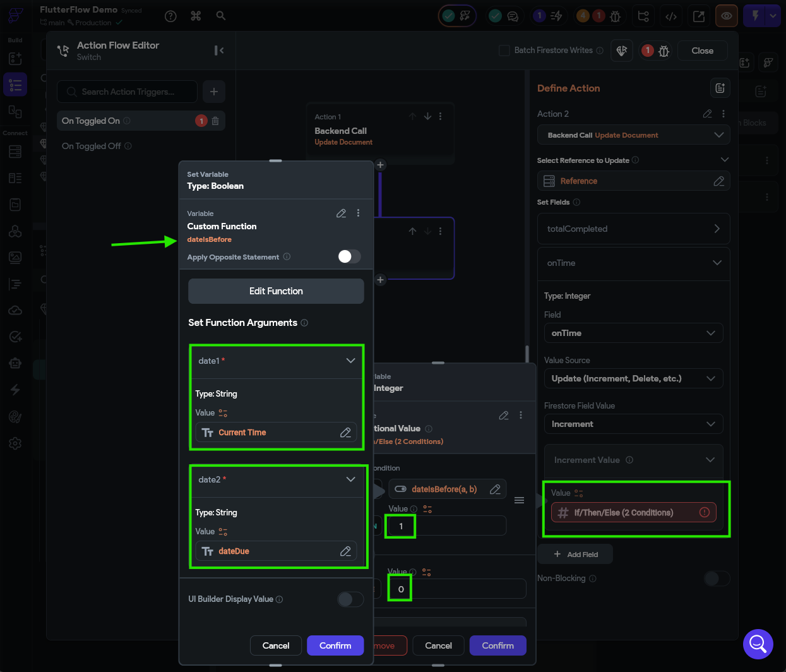This screenshot has height=672, width=786.
Task: Open the onTime Field dropdown
Action: [x=634, y=333]
